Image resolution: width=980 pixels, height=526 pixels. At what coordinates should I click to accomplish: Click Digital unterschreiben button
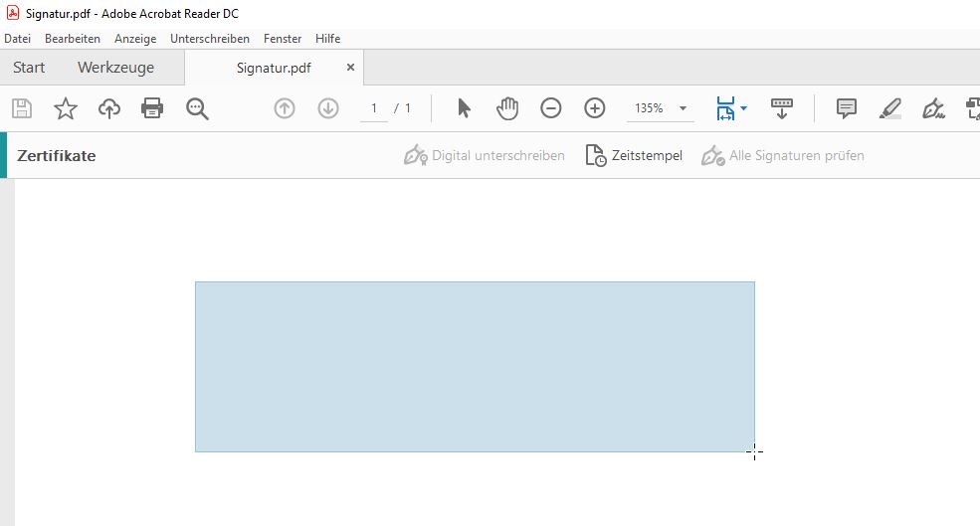(x=485, y=155)
